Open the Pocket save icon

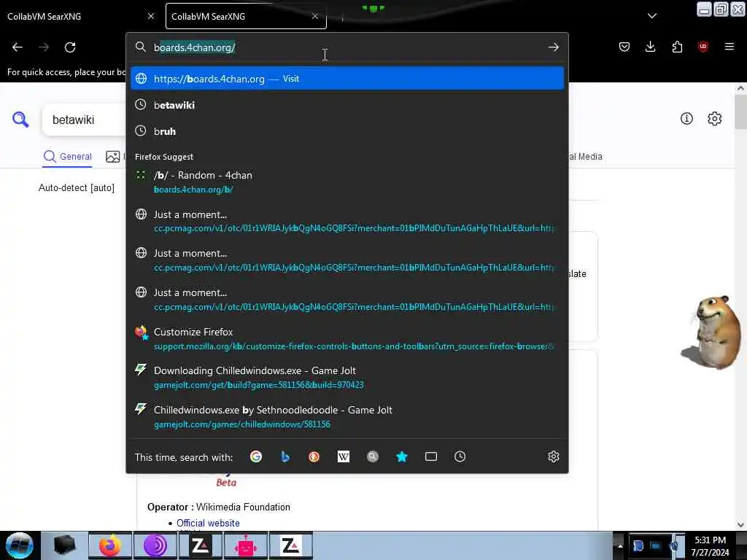point(624,47)
